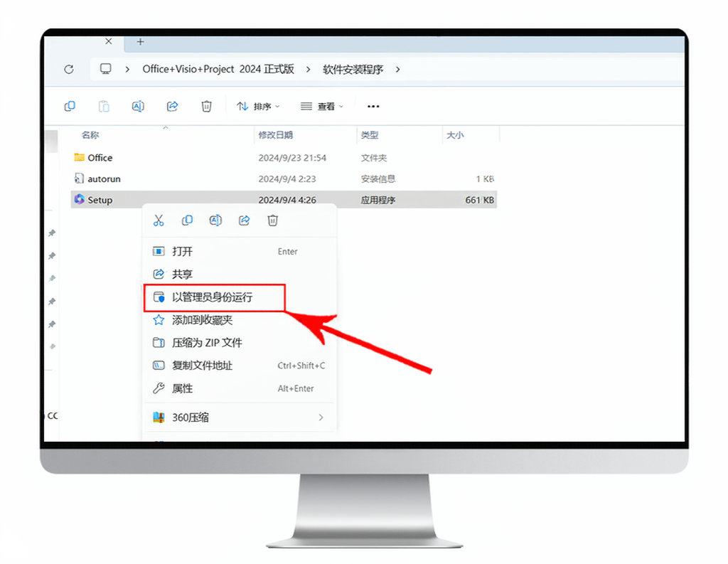Click breadcrumb Office+Visio+Project 2024 正式版

(x=218, y=69)
